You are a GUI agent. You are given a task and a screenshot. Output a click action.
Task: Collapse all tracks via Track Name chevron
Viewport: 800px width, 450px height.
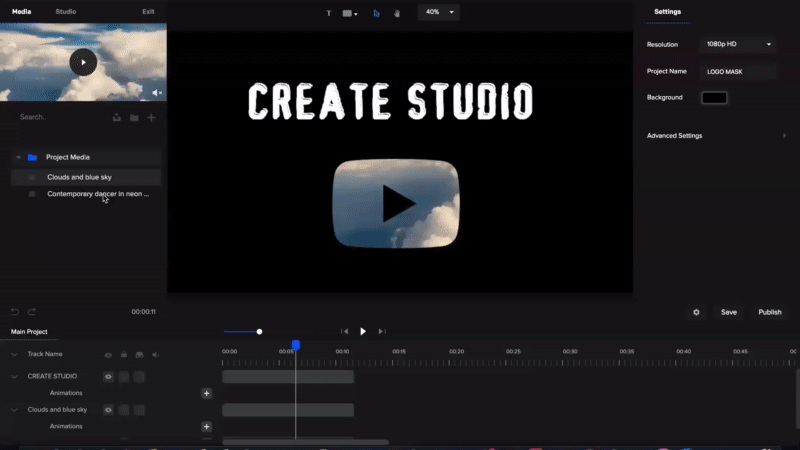click(x=14, y=354)
